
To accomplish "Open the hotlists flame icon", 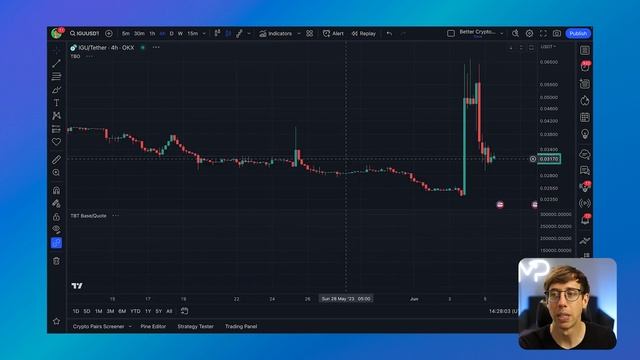I will click(585, 100).
